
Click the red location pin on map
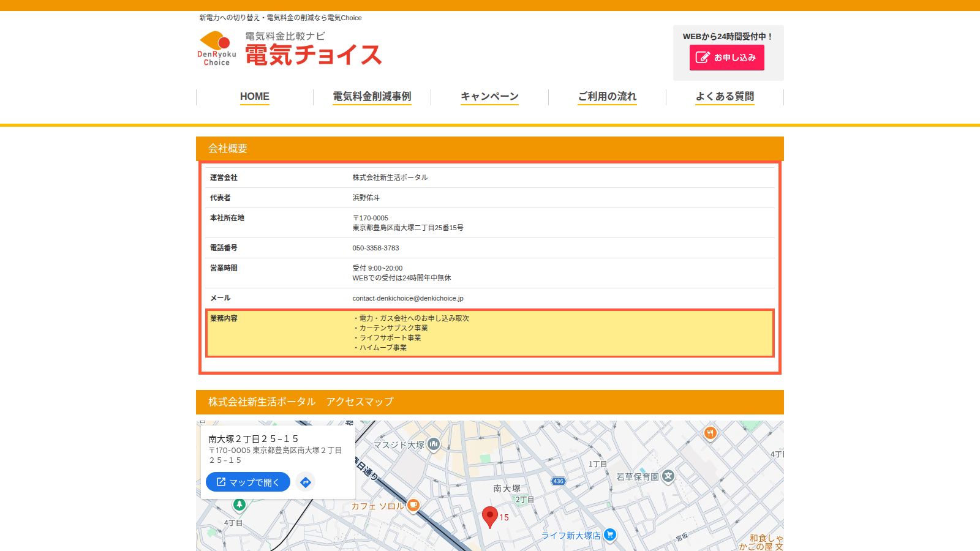click(x=489, y=517)
